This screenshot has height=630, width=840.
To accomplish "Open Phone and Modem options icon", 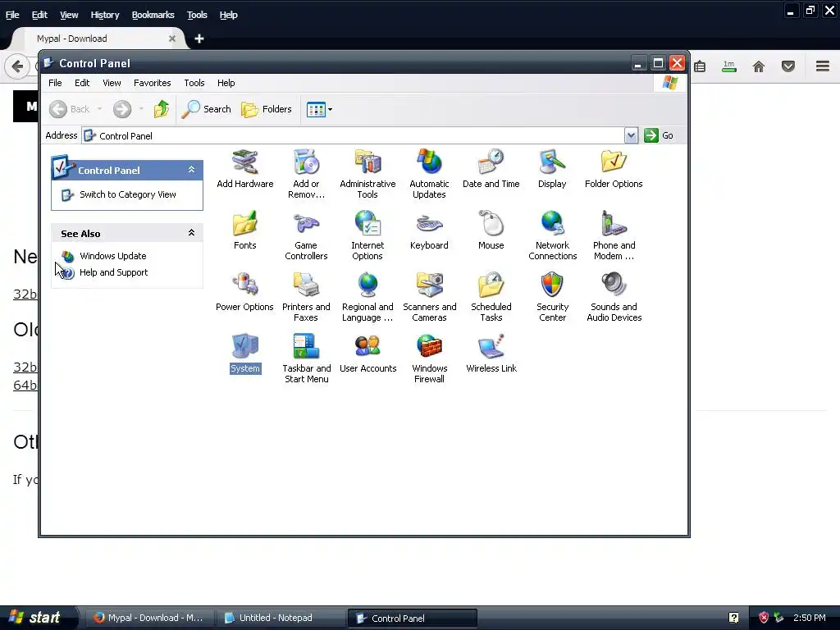I will [x=614, y=235].
